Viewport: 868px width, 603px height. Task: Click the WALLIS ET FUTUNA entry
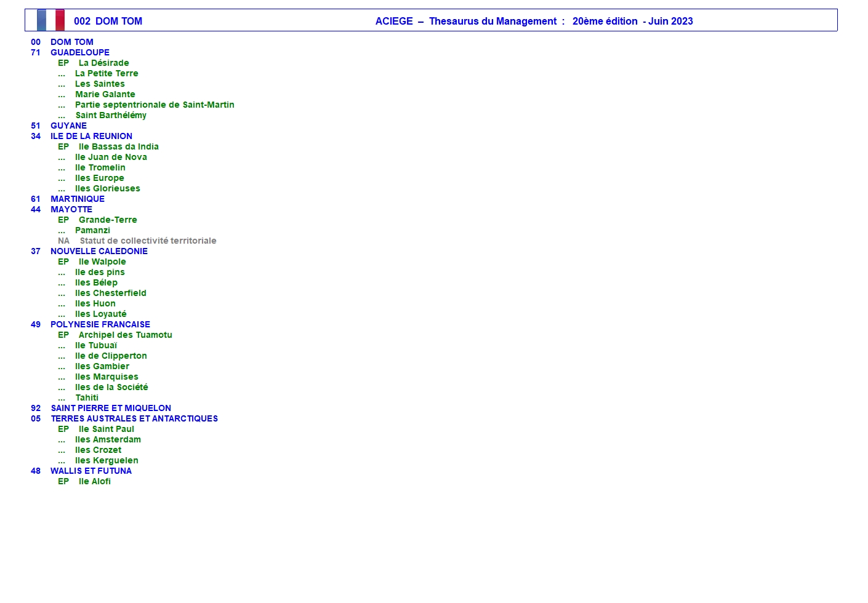tap(91, 471)
